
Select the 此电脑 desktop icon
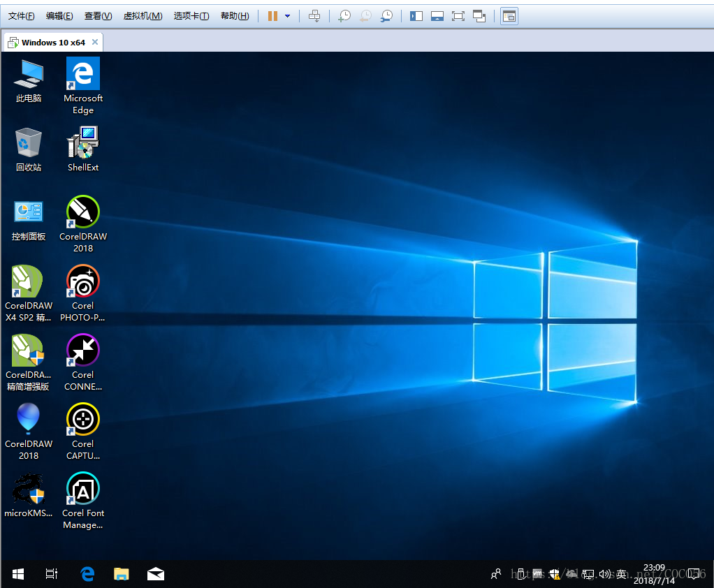click(29, 81)
